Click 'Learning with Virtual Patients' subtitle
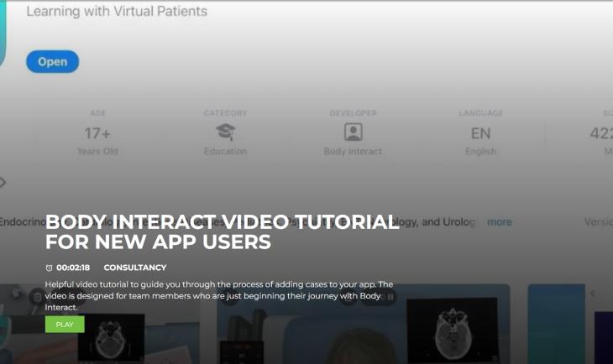The height and width of the screenshot is (364, 613). (x=117, y=12)
